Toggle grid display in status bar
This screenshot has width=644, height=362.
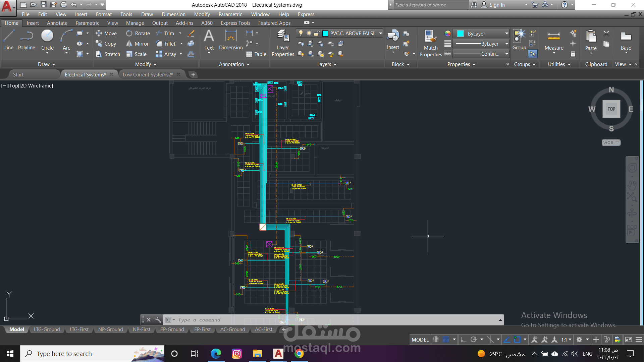tap(436, 340)
